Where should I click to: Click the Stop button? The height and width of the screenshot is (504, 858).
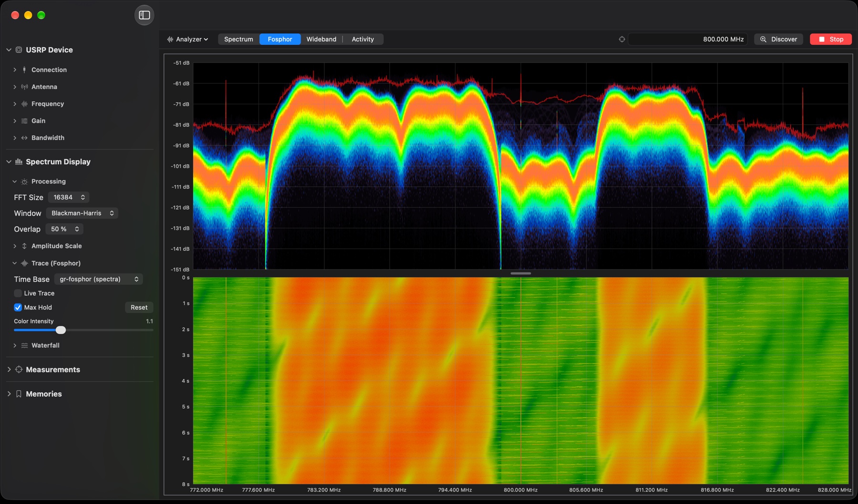(x=831, y=39)
